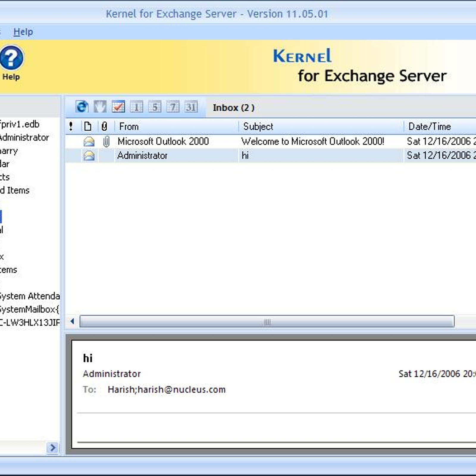Image resolution: width=476 pixels, height=476 pixels.
Task: Click the message list horizontal scrollbar thumb
Action: 267,322
